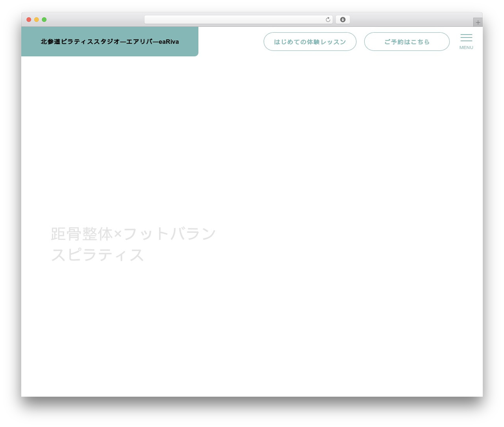Click the ご予約はこちら reservation button
The width and height of the screenshot is (504, 427).
(407, 42)
